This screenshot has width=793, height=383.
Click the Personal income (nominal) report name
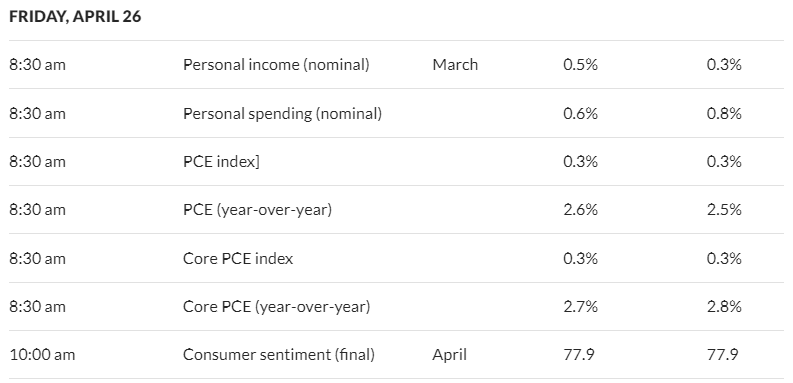pyautogui.click(x=276, y=65)
